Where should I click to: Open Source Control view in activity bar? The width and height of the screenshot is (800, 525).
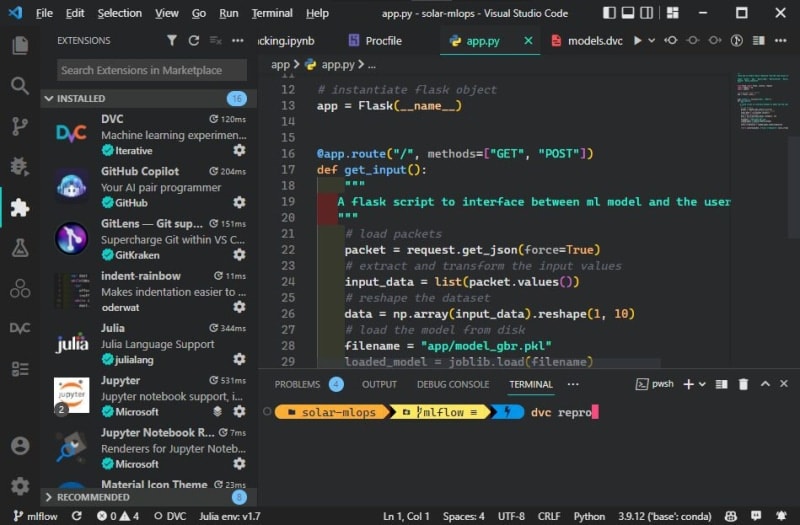coord(20,126)
